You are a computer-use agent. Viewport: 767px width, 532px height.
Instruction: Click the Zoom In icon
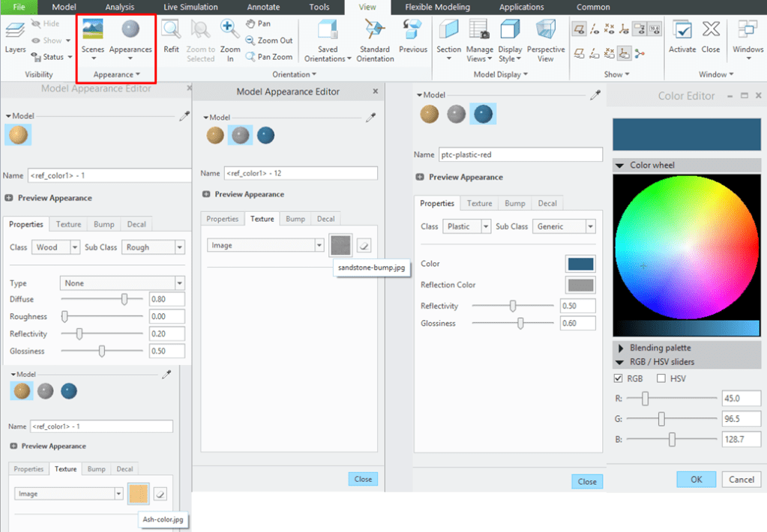[230, 31]
